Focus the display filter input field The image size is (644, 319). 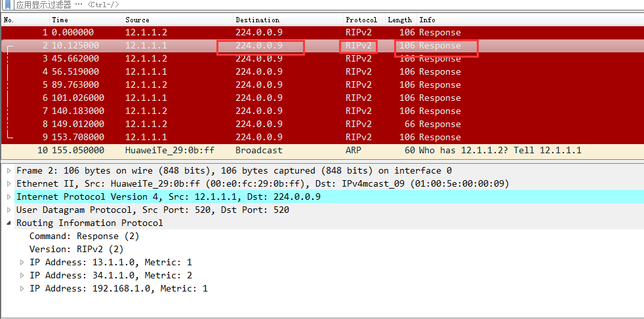tap(329, 5)
